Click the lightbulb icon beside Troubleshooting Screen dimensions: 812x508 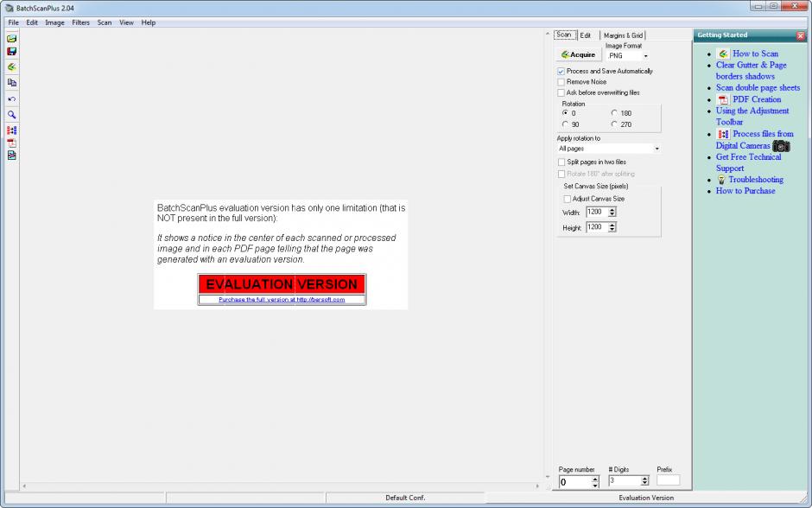pos(721,180)
